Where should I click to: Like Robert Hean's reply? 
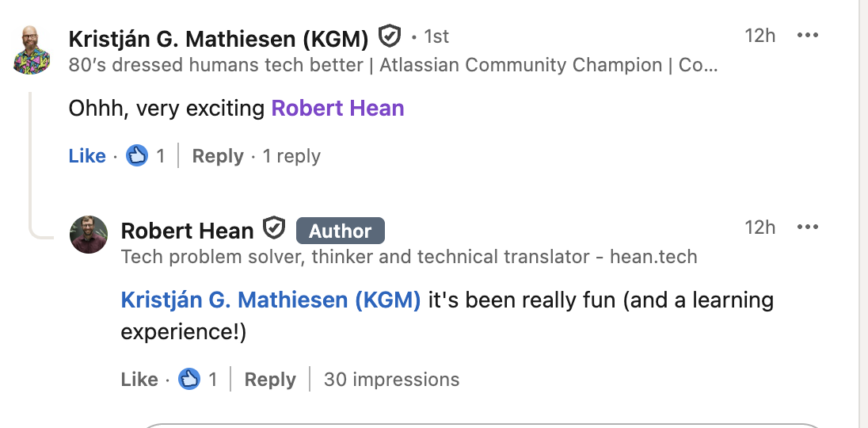(x=139, y=380)
